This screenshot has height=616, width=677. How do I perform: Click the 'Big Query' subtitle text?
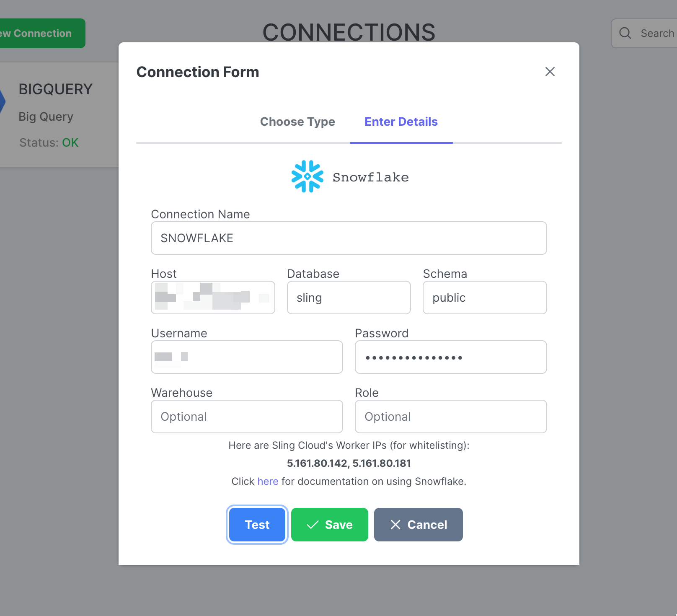tap(46, 116)
